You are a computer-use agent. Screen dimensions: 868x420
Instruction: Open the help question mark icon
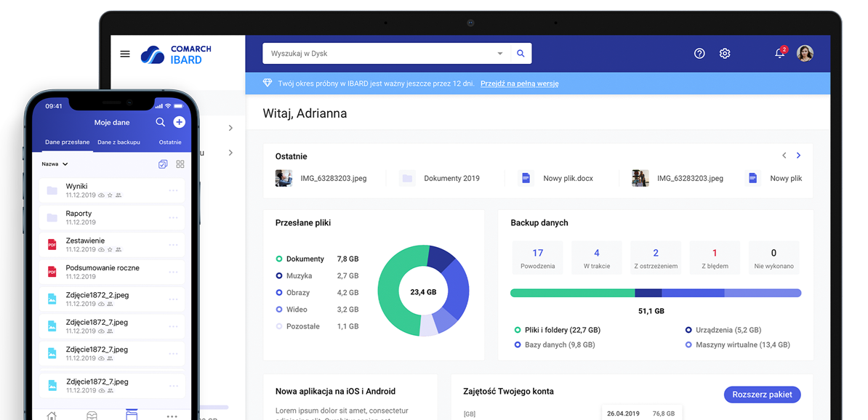tap(699, 54)
